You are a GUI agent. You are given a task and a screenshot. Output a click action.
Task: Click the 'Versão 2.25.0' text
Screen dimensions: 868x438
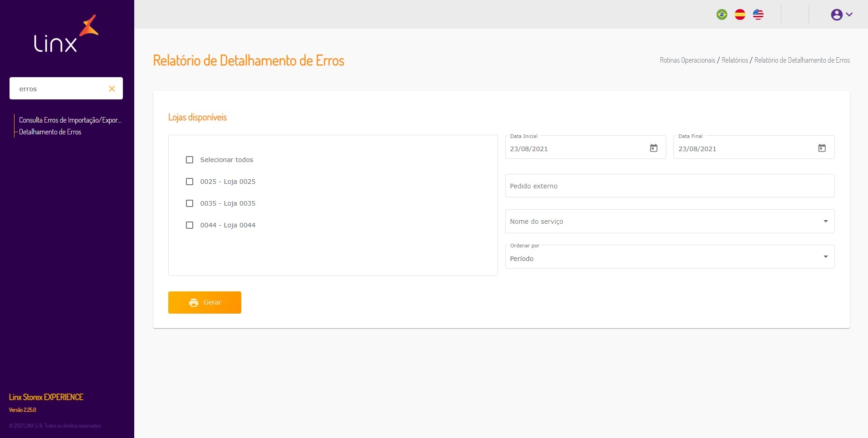pyautogui.click(x=23, y=410)
